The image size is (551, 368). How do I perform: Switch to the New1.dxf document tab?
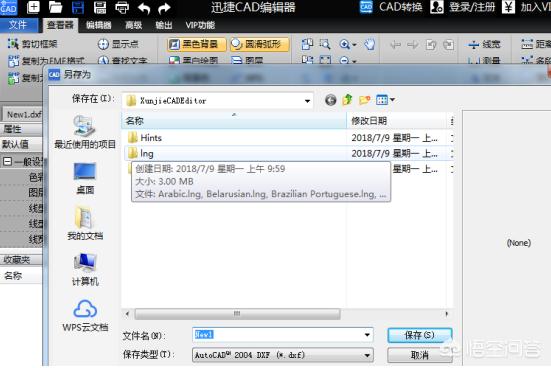click(x=23, y=115)
